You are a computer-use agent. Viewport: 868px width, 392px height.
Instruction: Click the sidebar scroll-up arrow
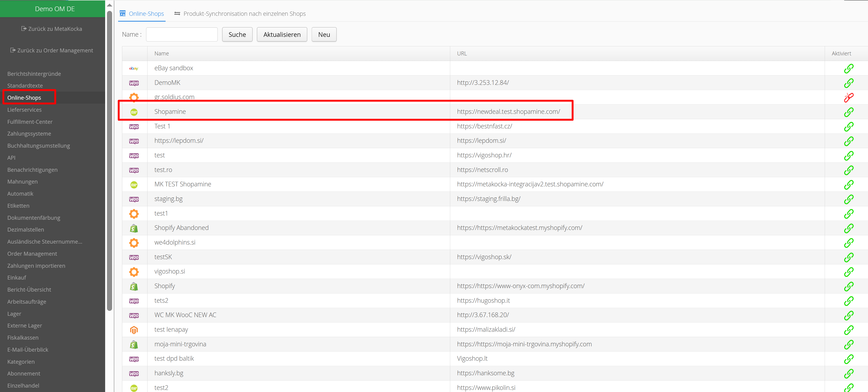(109, 5)
